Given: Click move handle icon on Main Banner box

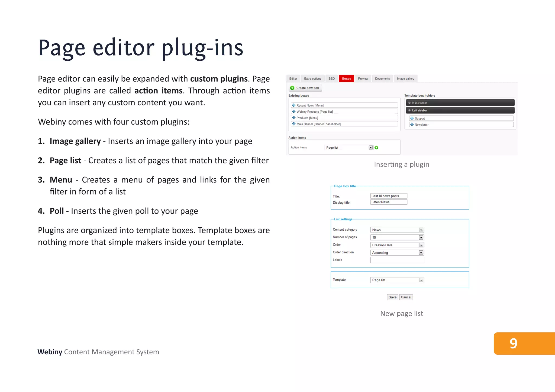Looking at the screenshot, I should [294, 124].
